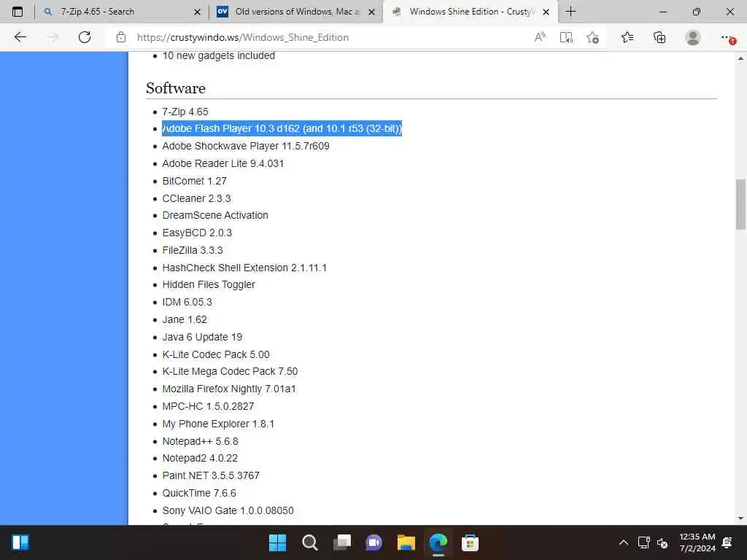Refresh the current page
The width and height of the screenshot is (747, 560).
tap(85, 37)
